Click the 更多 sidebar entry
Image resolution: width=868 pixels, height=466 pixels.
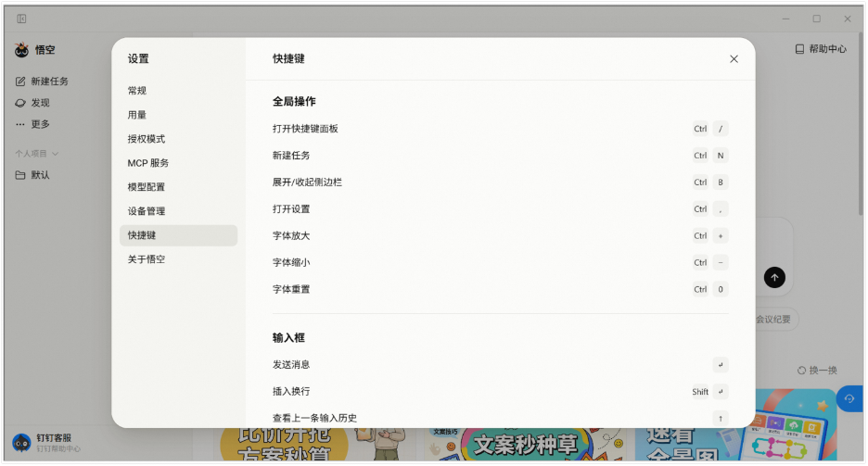pos(33,124)
